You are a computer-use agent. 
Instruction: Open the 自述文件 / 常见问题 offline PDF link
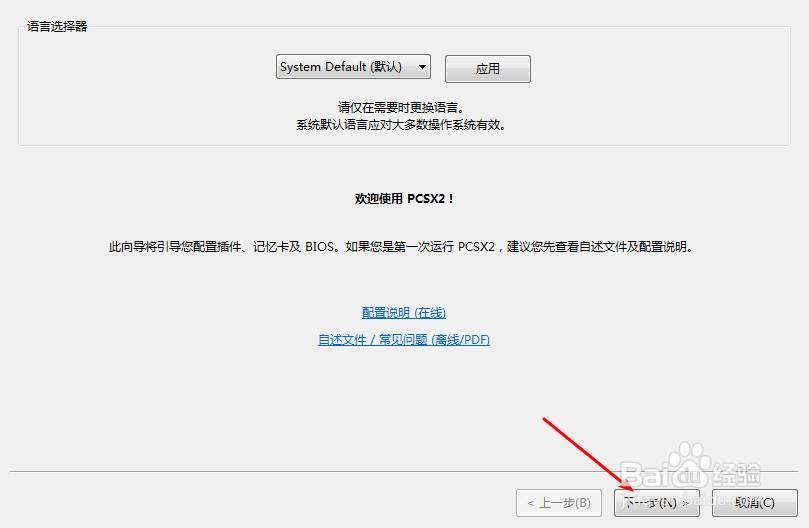click(403, 340)
